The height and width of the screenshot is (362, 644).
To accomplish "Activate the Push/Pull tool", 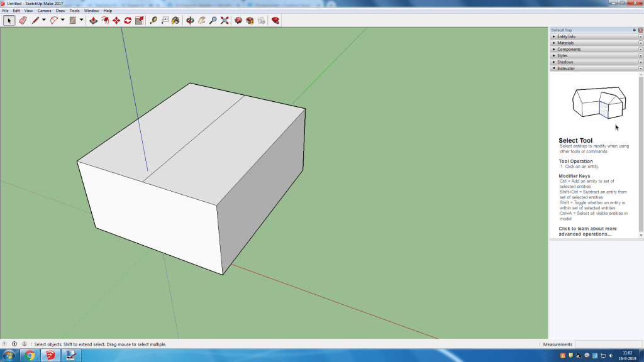I will pos(93,21).
